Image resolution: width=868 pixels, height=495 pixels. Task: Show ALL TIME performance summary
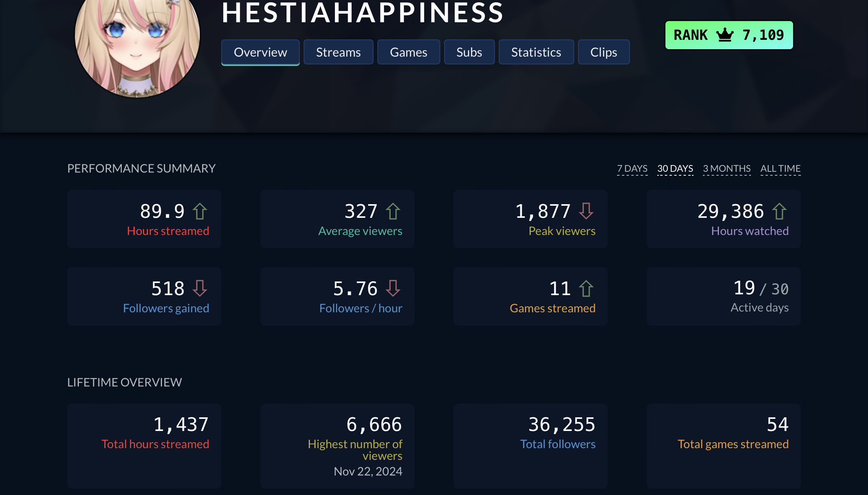(780, 169)
